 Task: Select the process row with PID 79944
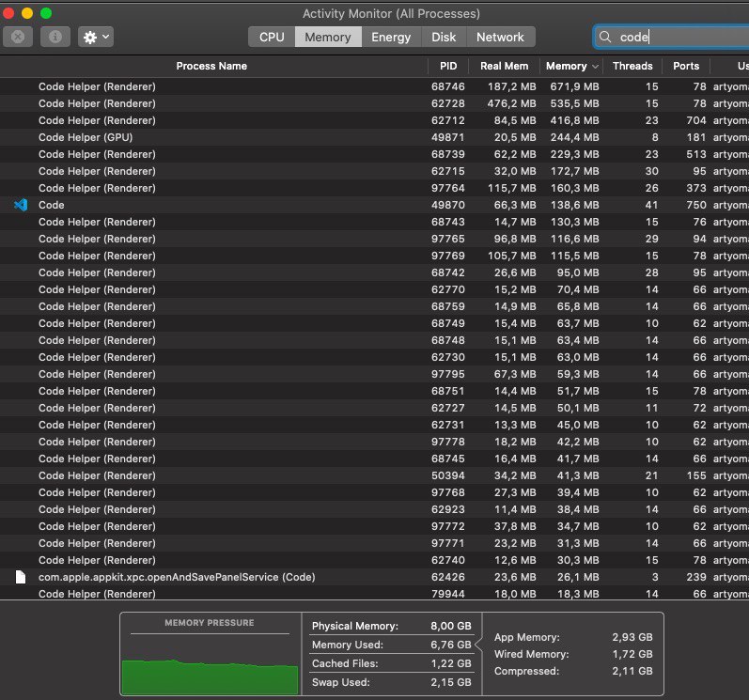[374, 593]
